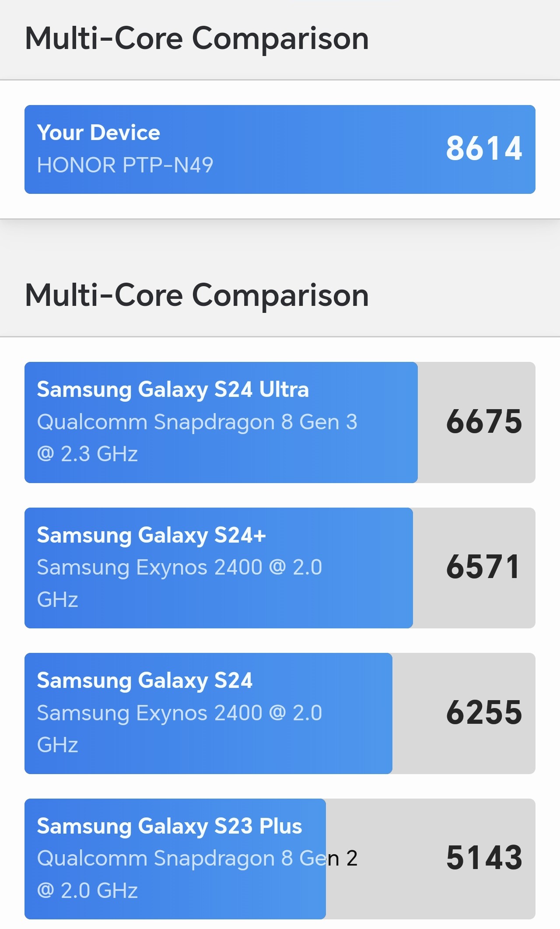560x929 pixels.
Task: Tap the top Multi-Core Comparison heading
Action: pos(197,39)
